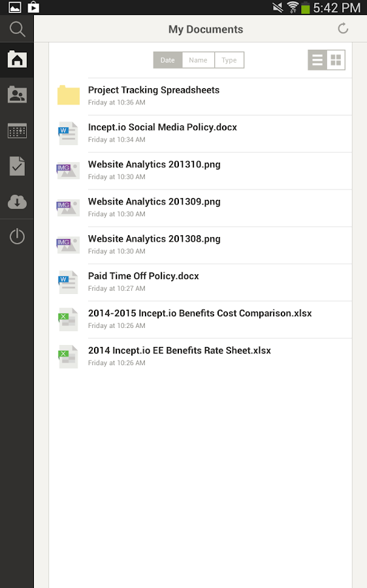367x588 pixels.
Task: Switch to list view layout
Action: point(317,60)
